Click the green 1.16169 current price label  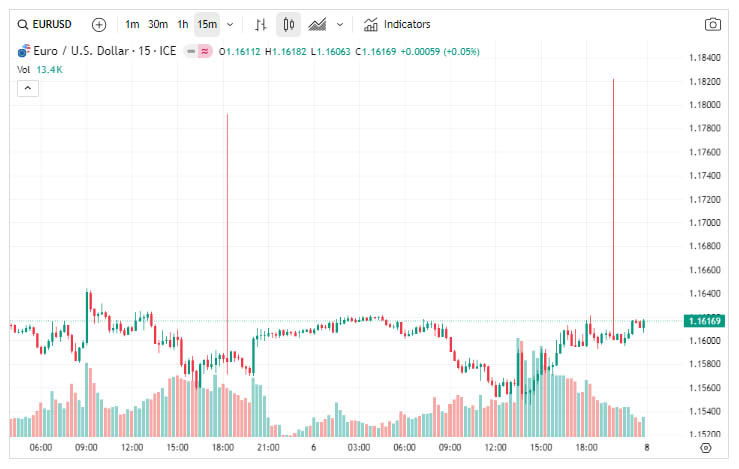click(704, 321)
